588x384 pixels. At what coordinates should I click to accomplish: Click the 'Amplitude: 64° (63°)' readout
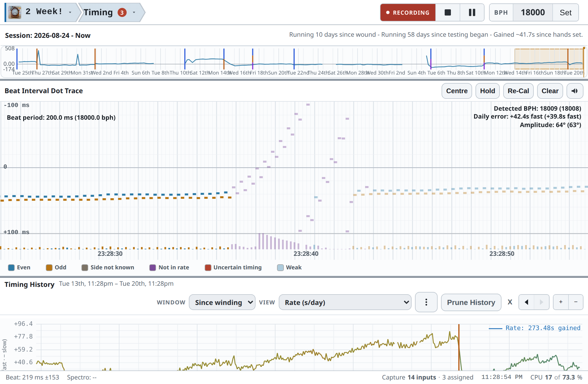click(550, 125)
